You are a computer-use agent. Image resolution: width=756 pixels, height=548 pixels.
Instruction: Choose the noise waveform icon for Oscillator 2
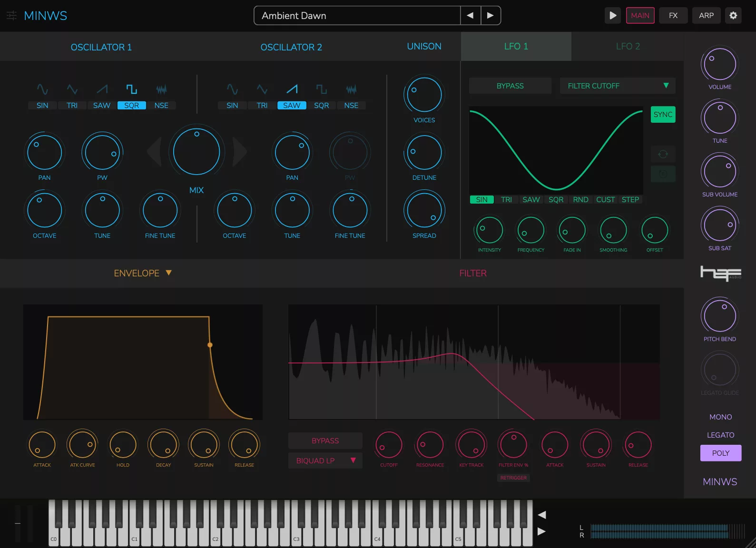[351, 89]
